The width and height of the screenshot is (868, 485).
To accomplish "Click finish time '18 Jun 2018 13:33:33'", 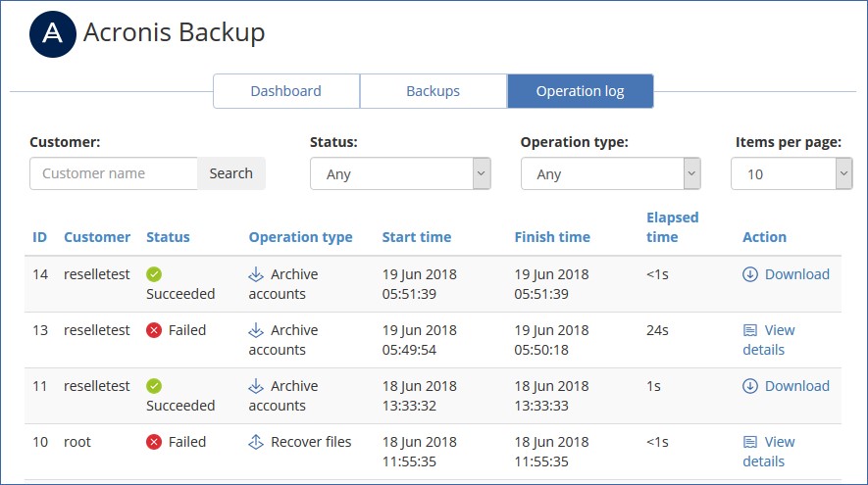I will [x=551, y=396].
